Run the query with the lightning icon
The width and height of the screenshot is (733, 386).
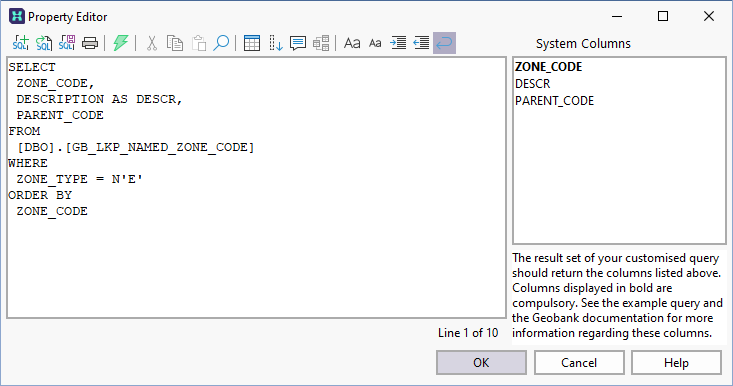coord(121,43)
